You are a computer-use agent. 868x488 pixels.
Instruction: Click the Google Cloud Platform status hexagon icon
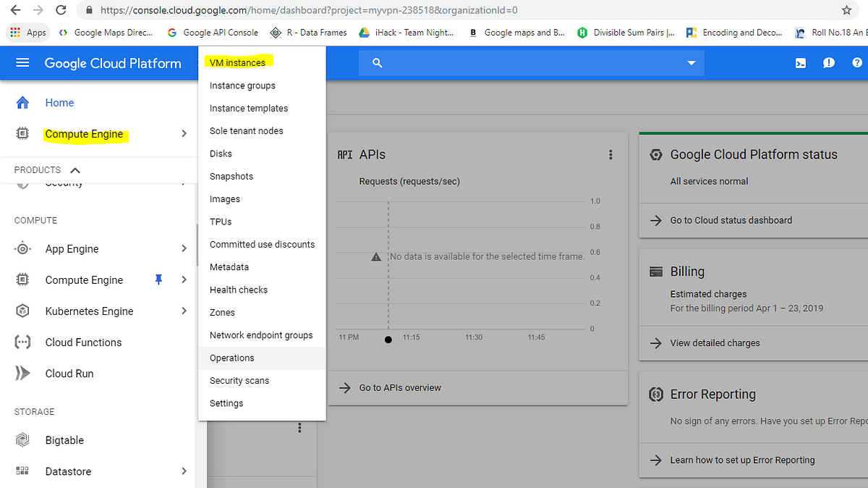pyautogui.click(x=656, y=154)
